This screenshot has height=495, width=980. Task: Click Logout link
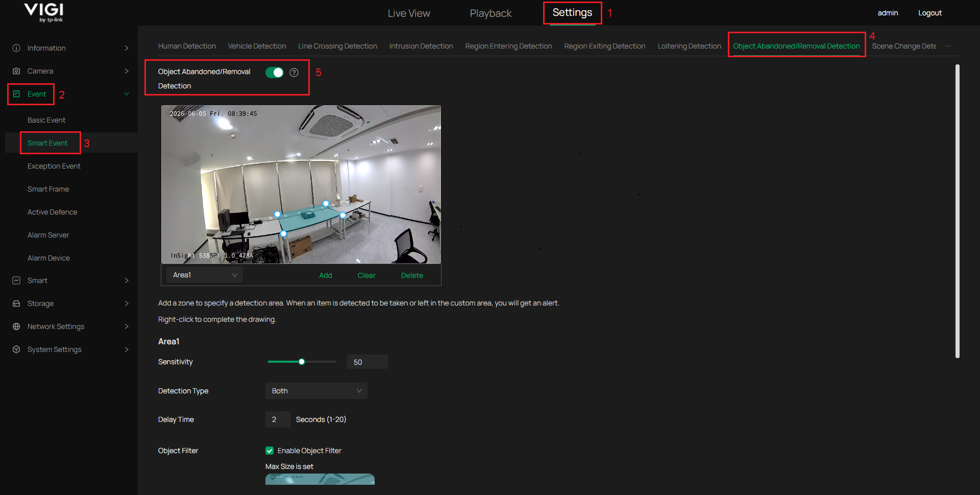pos(930,13)
